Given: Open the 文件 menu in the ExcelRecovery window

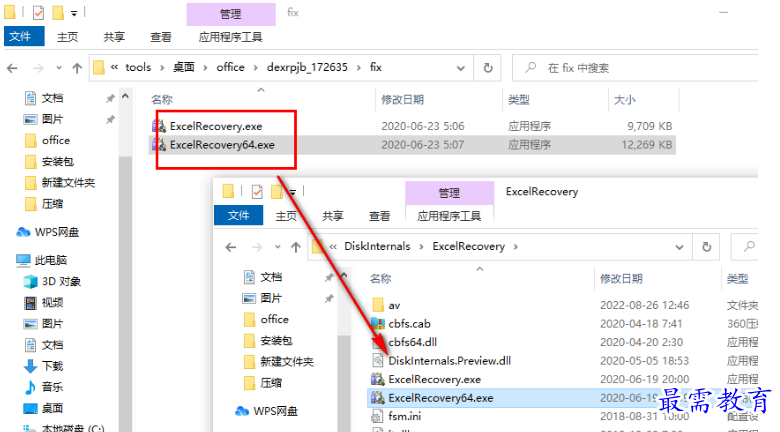Looking at the screenshot, I should point(238,215).
